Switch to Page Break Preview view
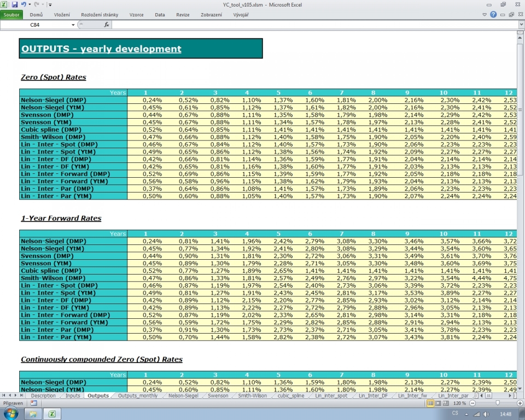 (x=446, y=403)
